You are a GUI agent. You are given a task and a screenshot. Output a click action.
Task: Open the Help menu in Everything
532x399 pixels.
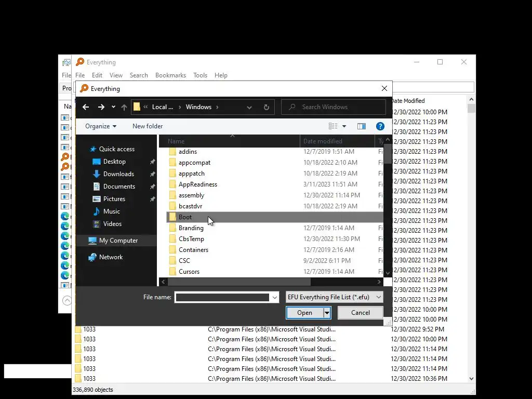[221, 75]
